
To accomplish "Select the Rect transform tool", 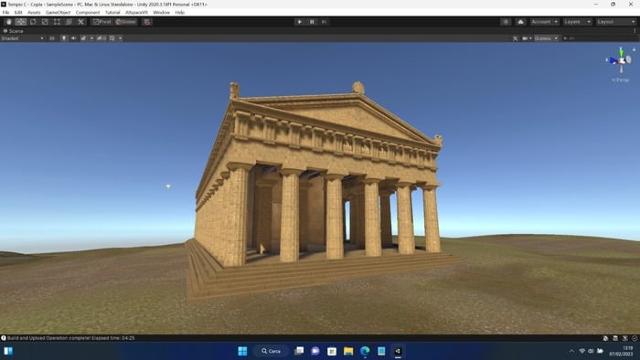I will coord(57,22).
